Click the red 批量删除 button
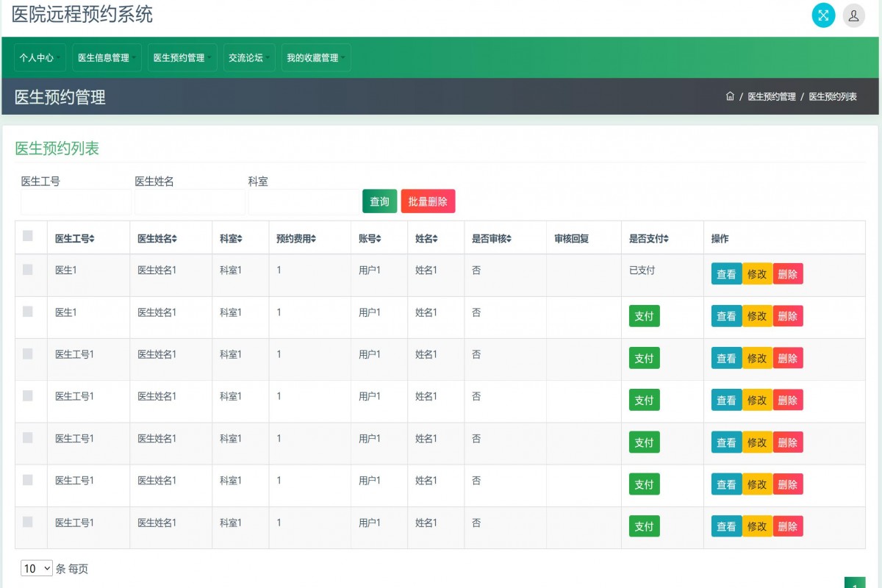Screen dimensions: 882x588 coord(428,201)
